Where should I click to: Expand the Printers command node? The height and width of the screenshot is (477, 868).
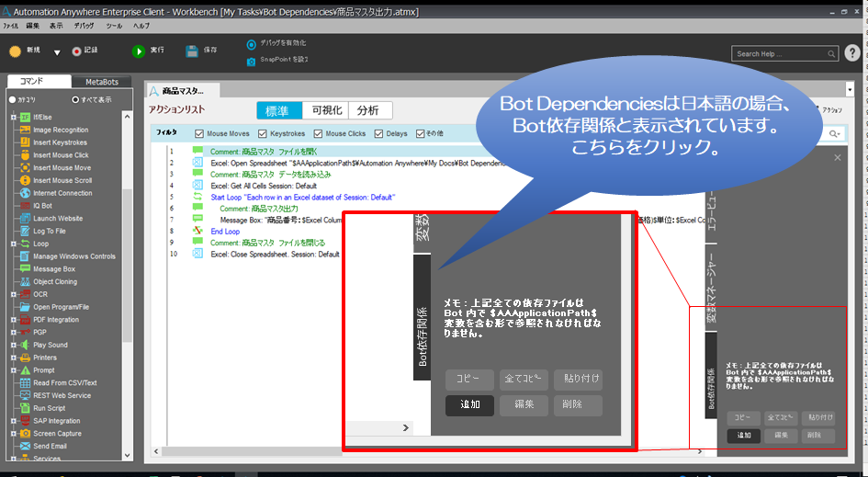(x=14, y=358)
